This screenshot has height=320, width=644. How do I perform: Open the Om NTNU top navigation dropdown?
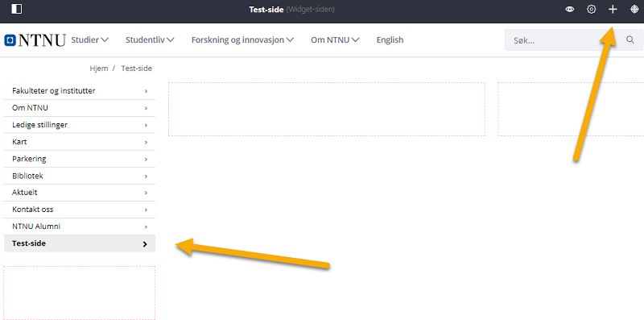(336, 39)
